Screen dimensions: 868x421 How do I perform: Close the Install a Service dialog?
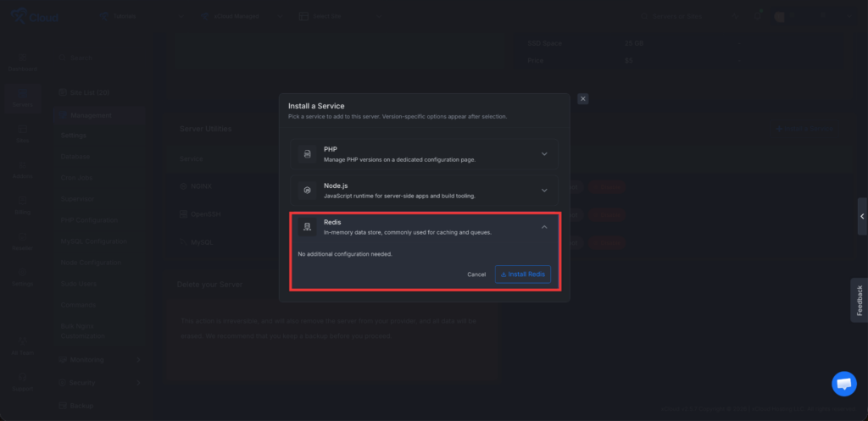pos(583,98)
